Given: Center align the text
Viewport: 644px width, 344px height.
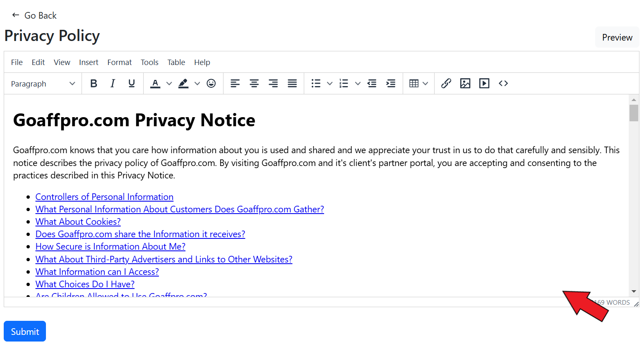Looking at the screenshot, I should click(x=254, y=84).
